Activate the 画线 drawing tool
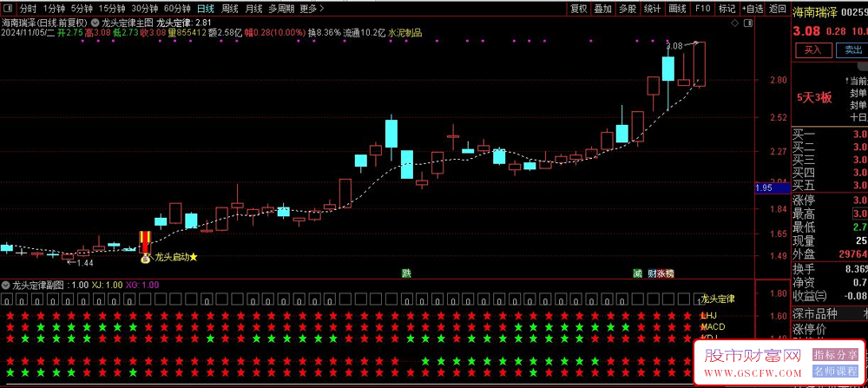The height and width of the screenshot is (388, 868). (x=677, y=9)
